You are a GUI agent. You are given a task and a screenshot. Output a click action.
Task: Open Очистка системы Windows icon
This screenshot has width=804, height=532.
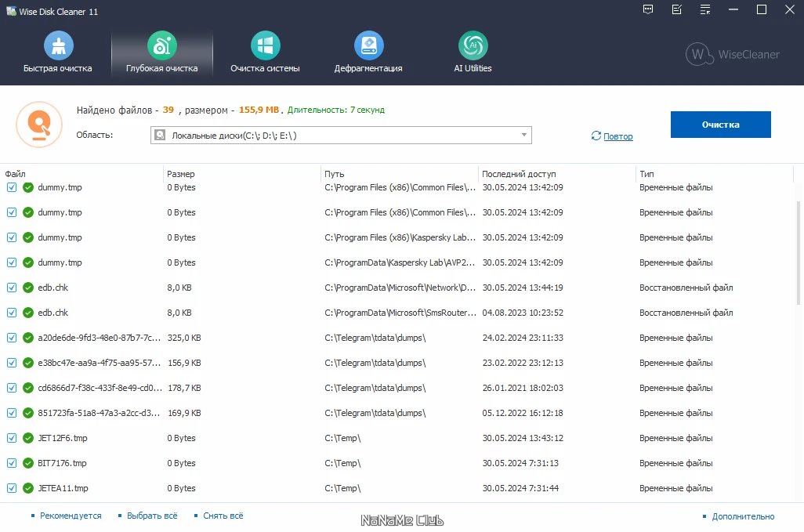click(265, 45)
